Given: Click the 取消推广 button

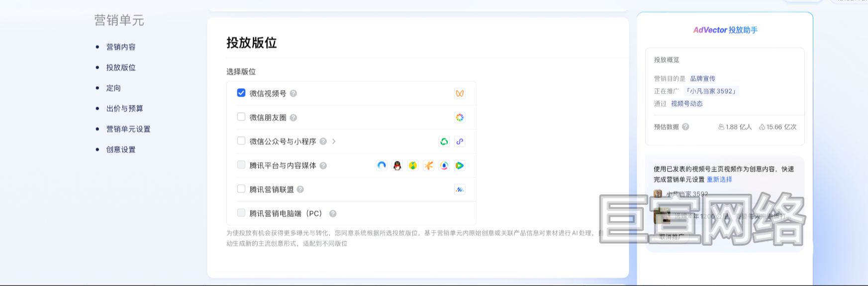Looking at the screenshot, I should click(x=672, y=237).
